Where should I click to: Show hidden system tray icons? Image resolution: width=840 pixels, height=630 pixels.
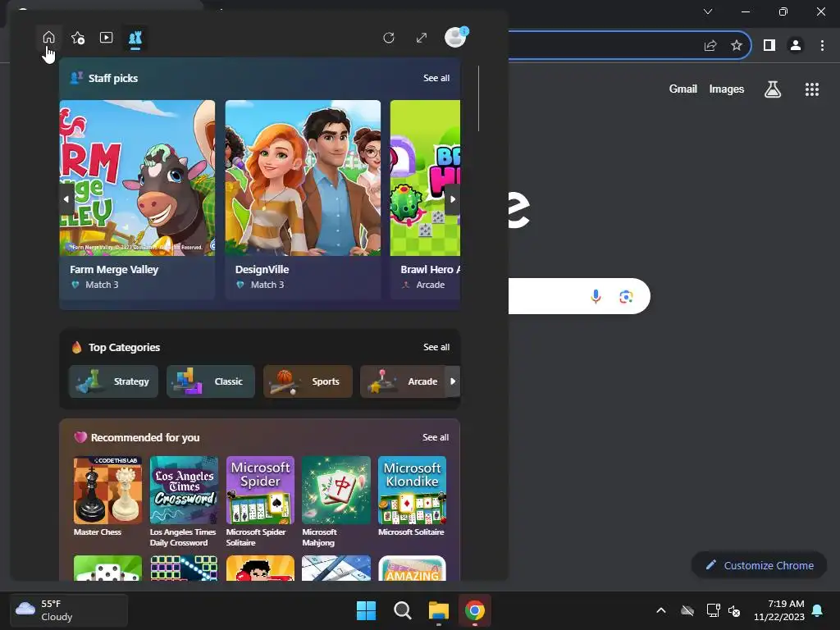[661, 610]
